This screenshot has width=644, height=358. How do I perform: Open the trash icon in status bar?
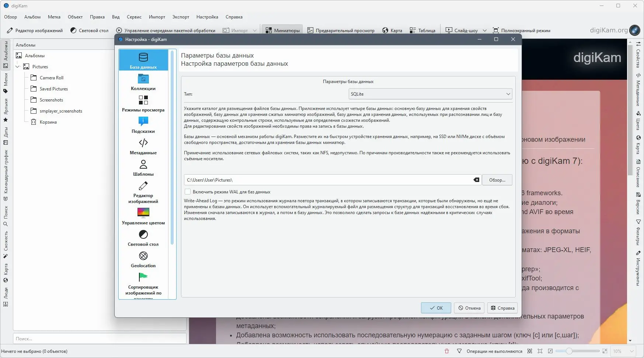tap(447, 351)
